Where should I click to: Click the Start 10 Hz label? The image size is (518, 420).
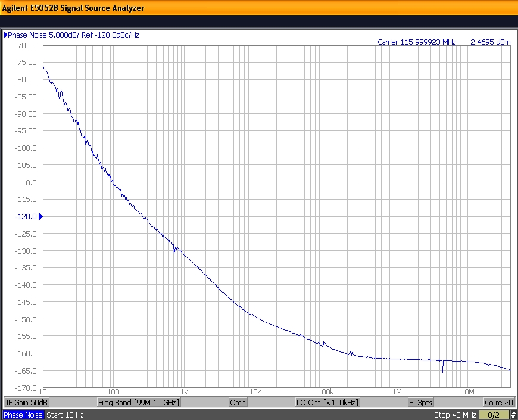[65, 415]
